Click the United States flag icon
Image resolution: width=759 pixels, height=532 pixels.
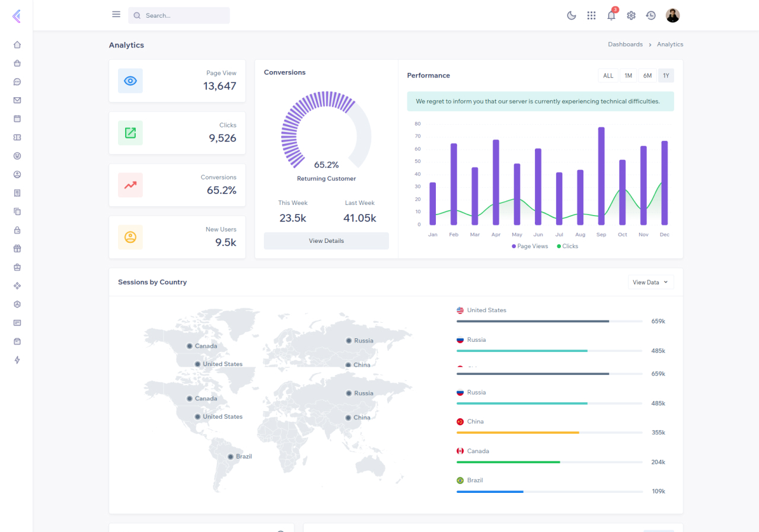[460, 310]
